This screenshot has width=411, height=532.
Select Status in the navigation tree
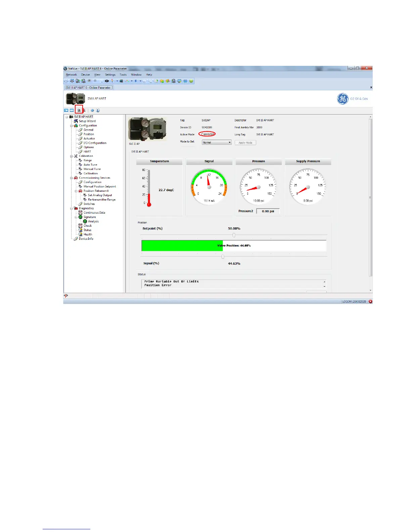[87, 230]
